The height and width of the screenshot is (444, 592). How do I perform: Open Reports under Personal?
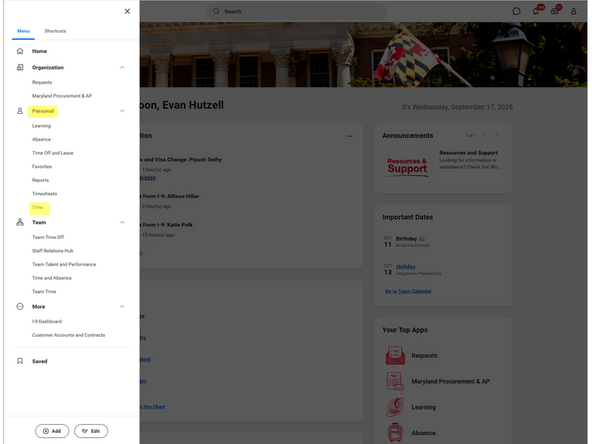40,180
